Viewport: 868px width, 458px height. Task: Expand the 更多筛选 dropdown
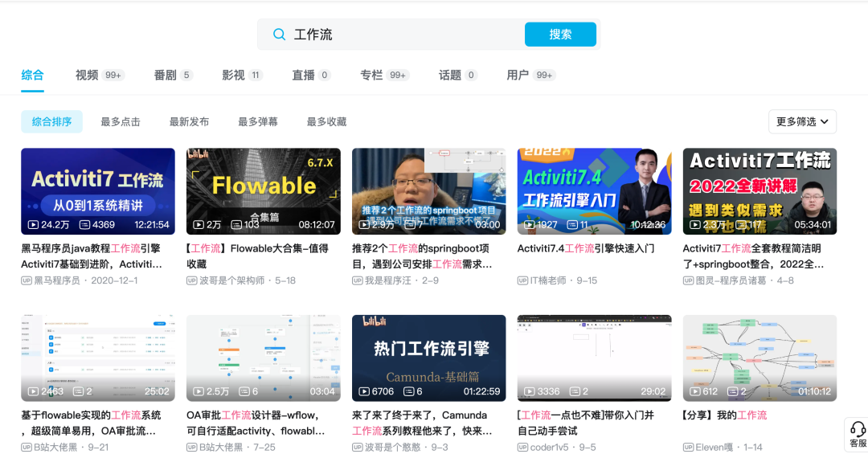[802, 121]
